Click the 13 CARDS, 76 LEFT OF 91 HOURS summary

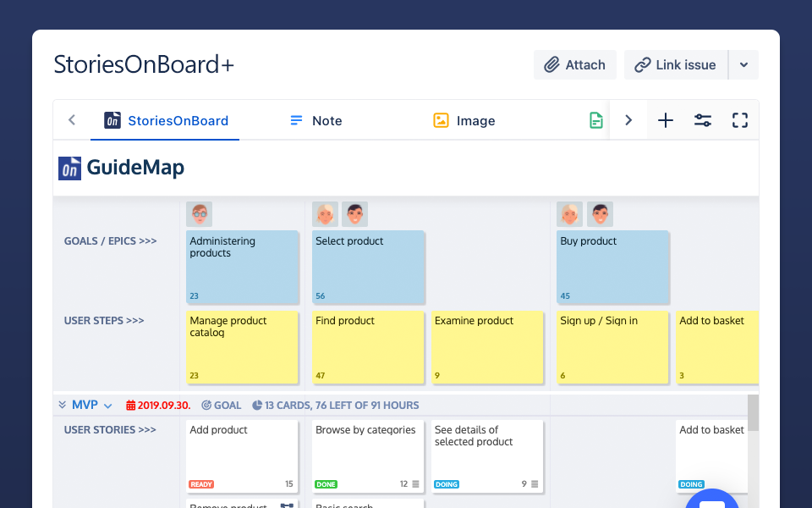(336, 406)
